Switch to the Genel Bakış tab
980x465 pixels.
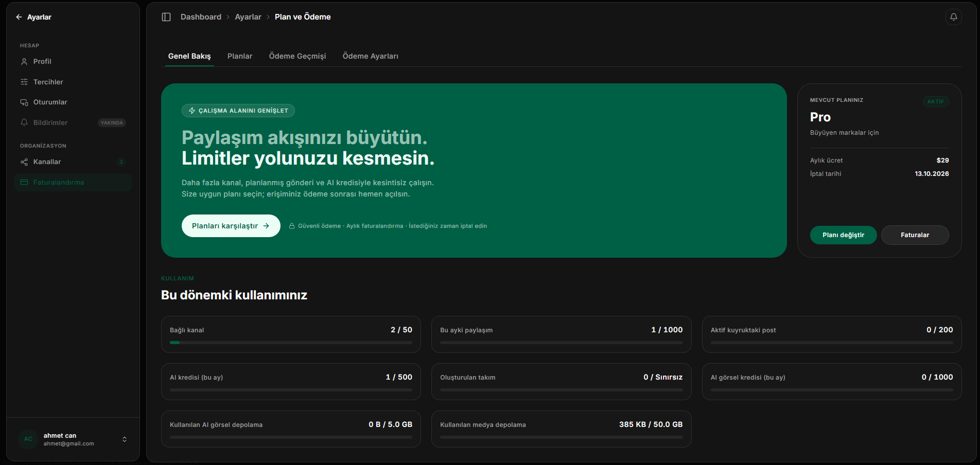[189, 56]
